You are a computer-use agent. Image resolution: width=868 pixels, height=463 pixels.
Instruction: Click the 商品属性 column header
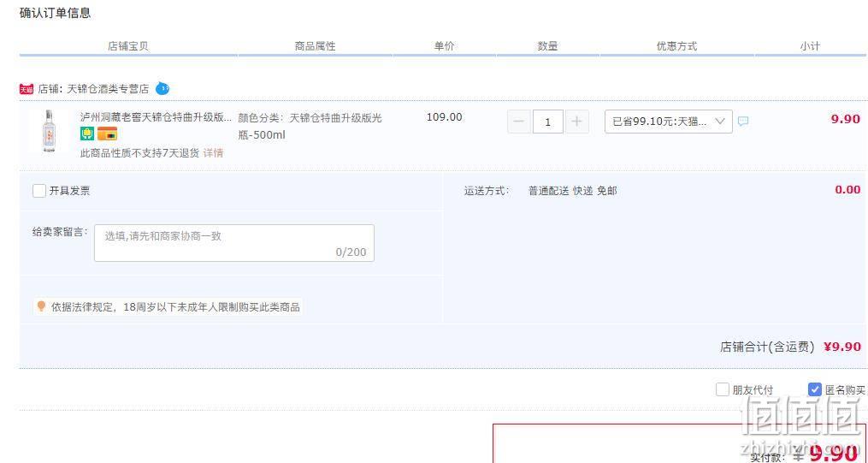315,46
